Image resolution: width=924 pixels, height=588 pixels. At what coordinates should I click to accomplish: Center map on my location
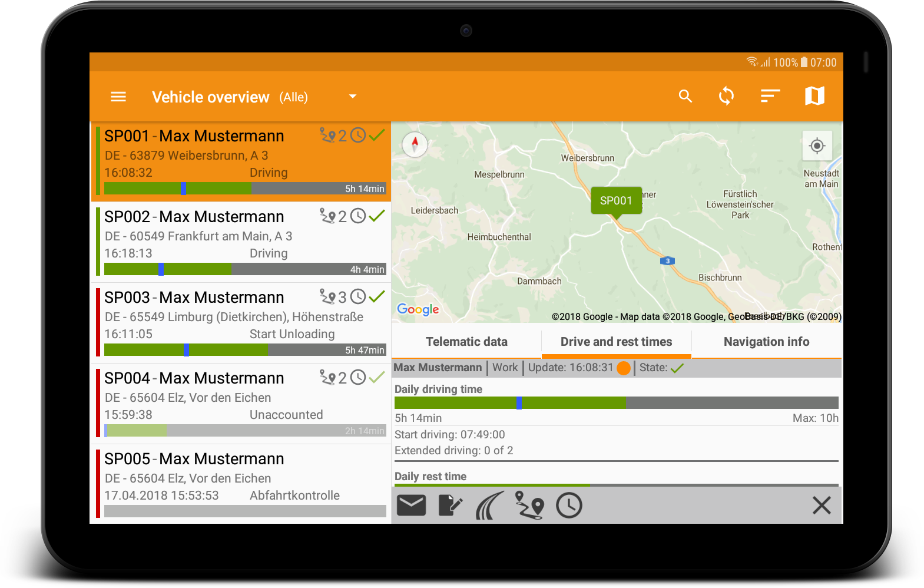click(x=817, y=146)
